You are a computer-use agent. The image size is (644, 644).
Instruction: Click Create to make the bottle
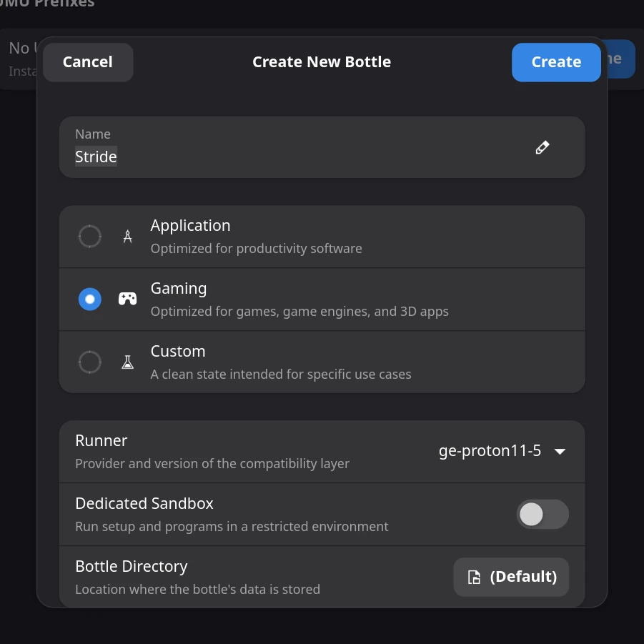point(556,62)
